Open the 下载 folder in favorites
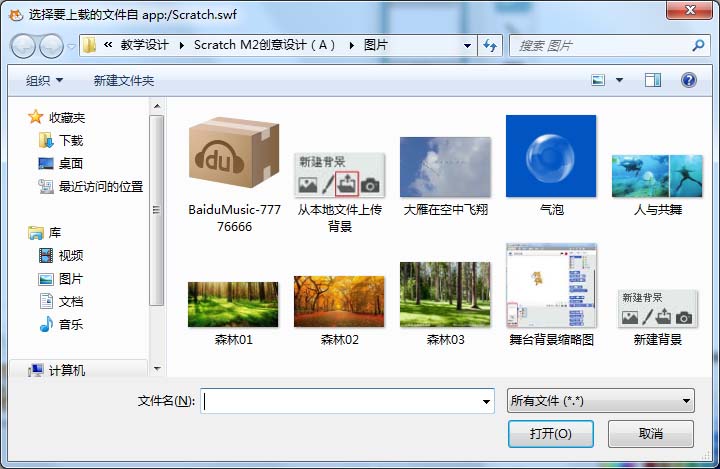Image resolution: width=720 pixels, height=469 pixels. (70, 141)
